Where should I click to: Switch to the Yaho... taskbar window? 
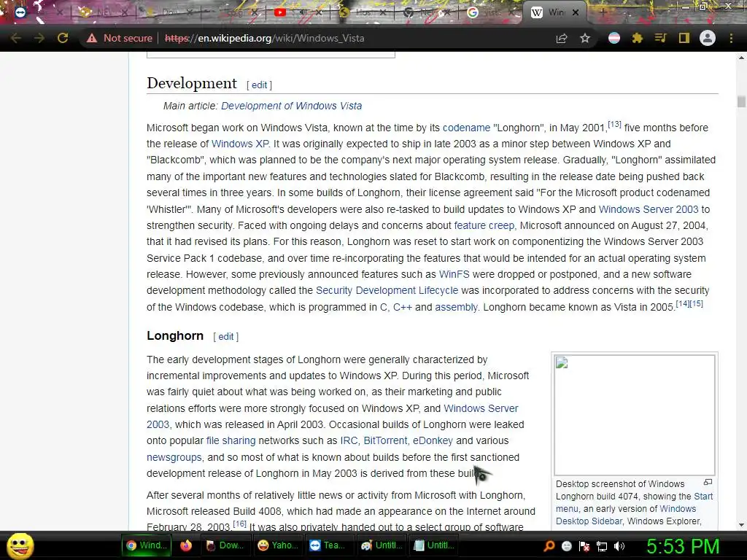(x=278, y=545)
